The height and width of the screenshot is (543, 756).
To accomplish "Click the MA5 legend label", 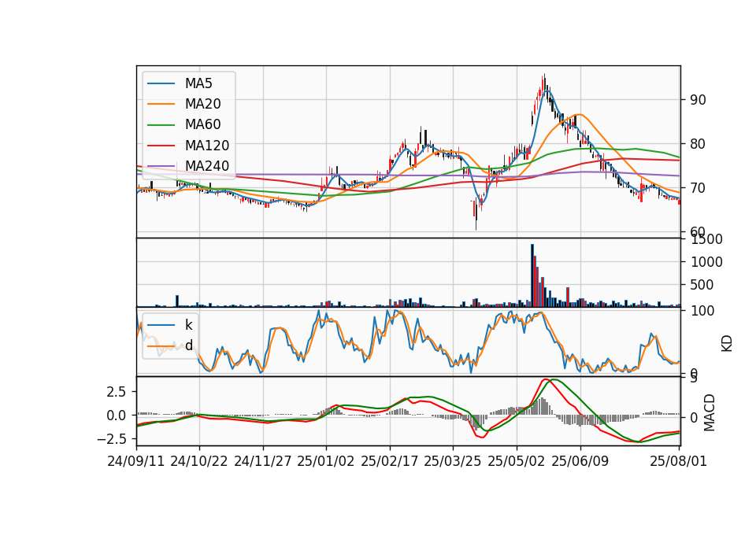I will pos(198,83).
